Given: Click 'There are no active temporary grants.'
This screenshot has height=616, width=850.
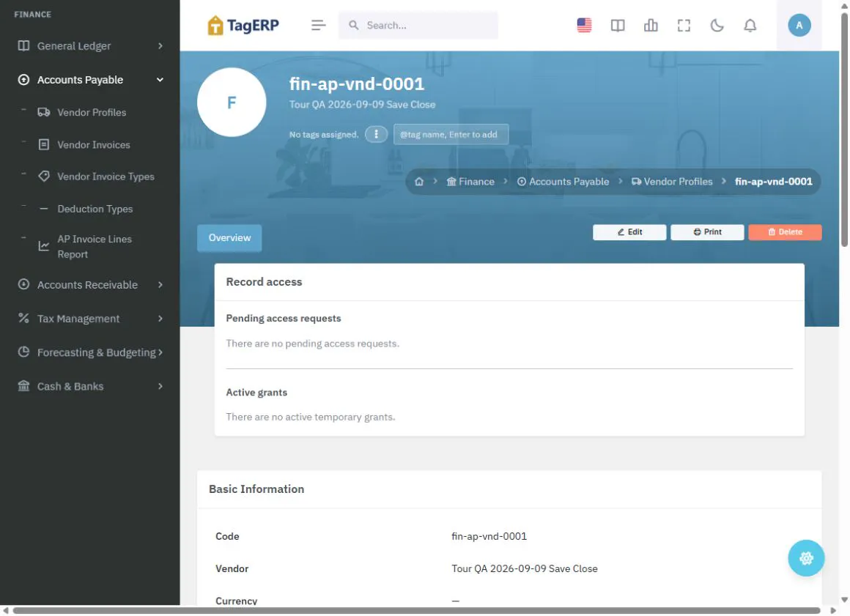Looking at the screenshot, I should point(311,418).
